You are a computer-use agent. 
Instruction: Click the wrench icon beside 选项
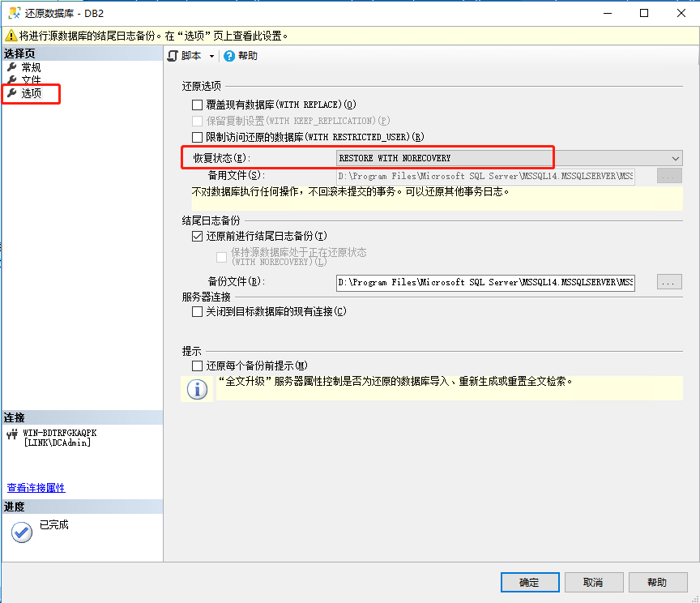12,92
